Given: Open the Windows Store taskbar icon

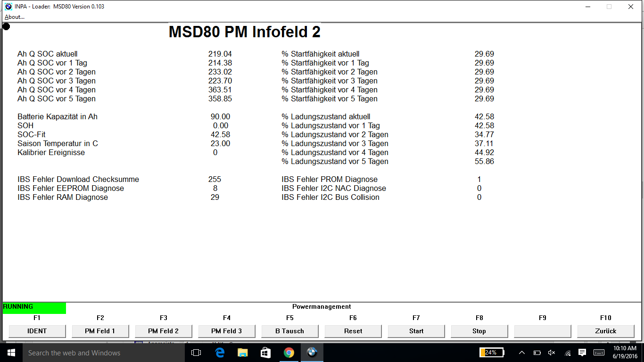Looking at the screenshot, I should tap(265, 353).
